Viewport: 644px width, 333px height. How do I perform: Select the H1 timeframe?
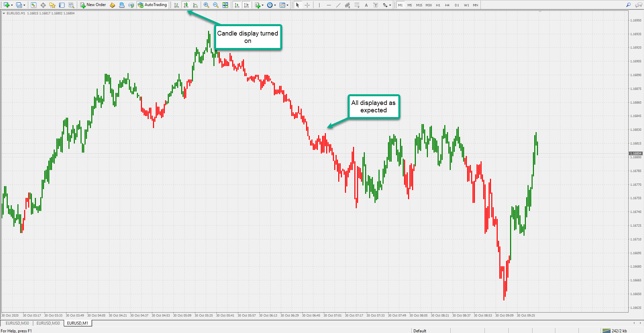pos(438,5)
